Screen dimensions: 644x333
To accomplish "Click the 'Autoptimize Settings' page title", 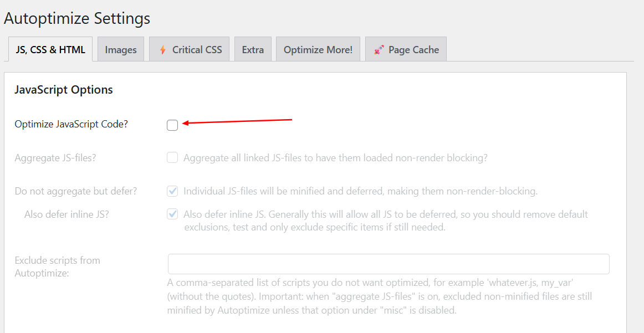I will [77, 18].
